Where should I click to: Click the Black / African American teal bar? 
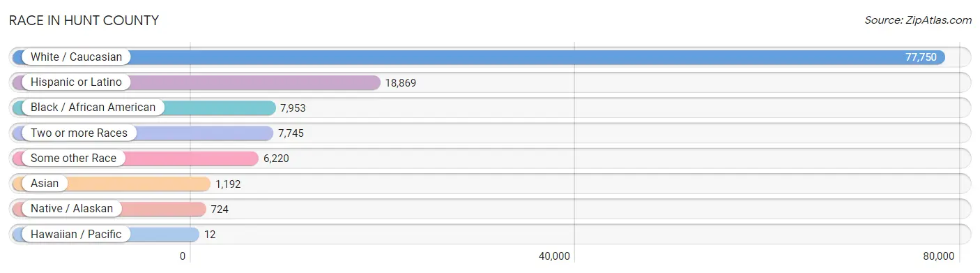(x=144, y=108)
